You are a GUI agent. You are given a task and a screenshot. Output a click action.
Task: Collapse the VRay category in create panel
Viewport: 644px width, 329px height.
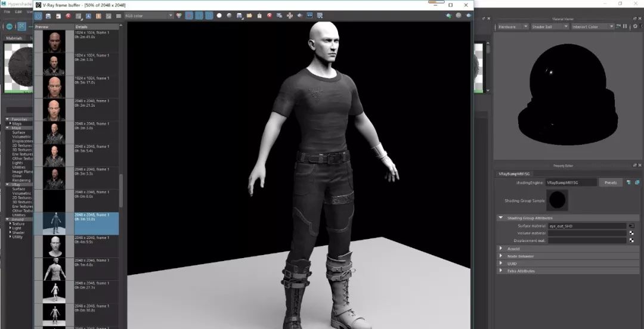tap(7, 184)
